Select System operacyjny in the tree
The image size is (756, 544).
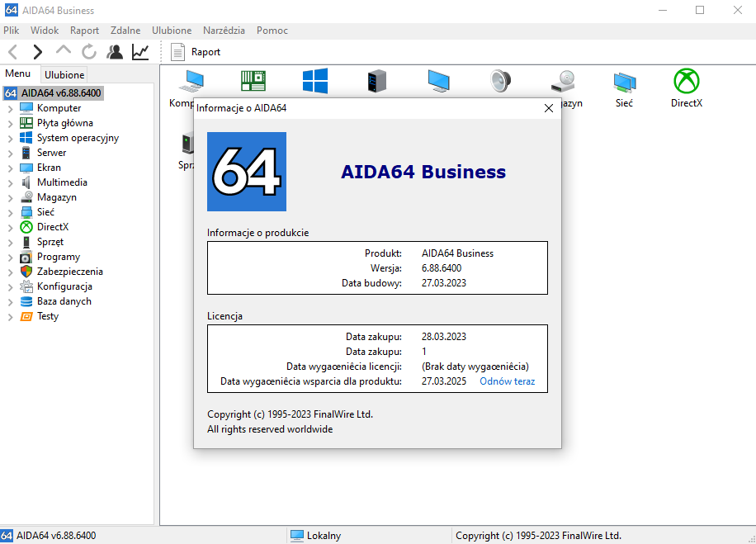click(x=78, y=138)
